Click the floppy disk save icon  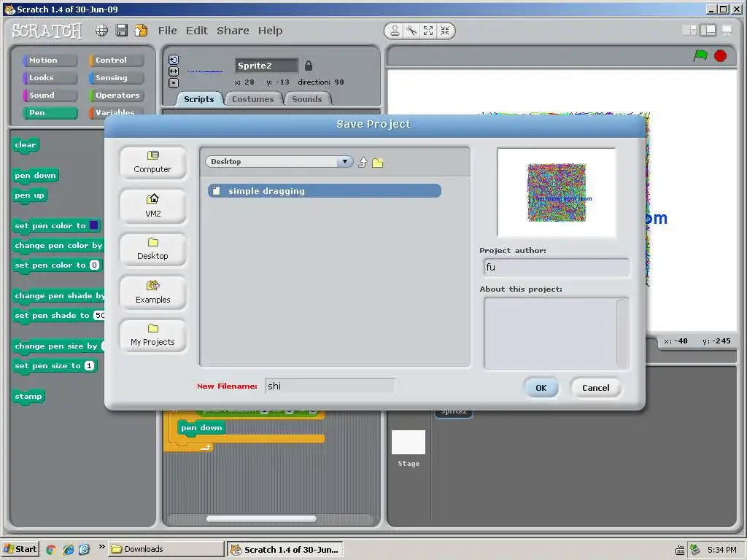(x=122, y=31)
